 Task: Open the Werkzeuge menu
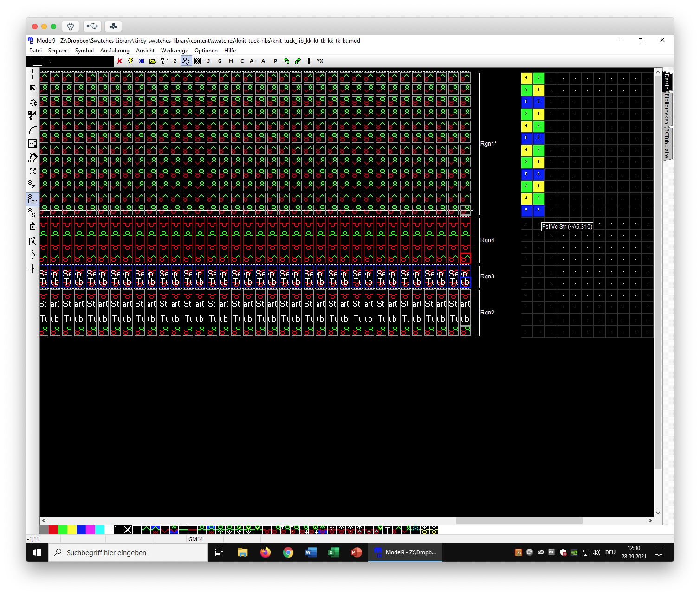pos(175,51)
